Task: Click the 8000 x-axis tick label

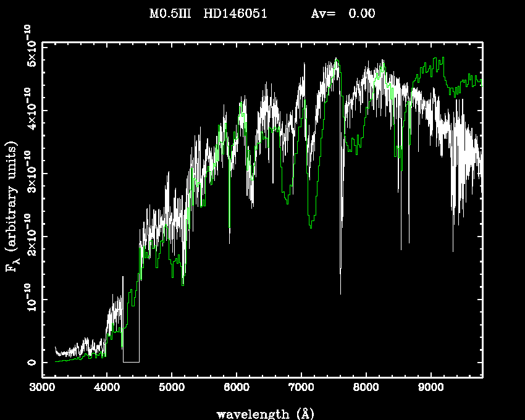Action: click(366, 388)
